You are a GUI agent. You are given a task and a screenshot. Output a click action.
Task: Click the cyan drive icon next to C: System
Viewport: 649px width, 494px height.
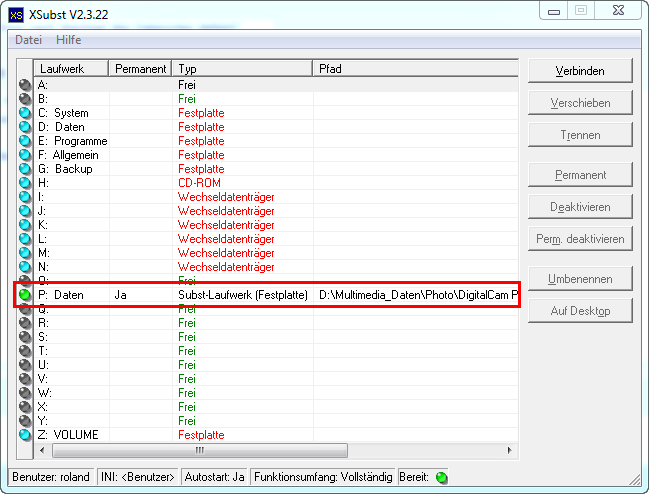pyautogui.click(x=25, y=114)
